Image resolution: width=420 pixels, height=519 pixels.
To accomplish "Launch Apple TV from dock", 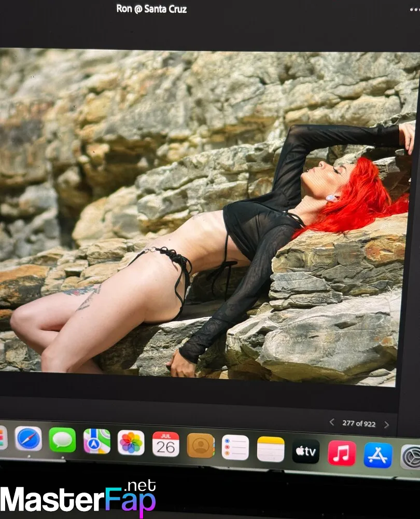I will coord(306,451).
